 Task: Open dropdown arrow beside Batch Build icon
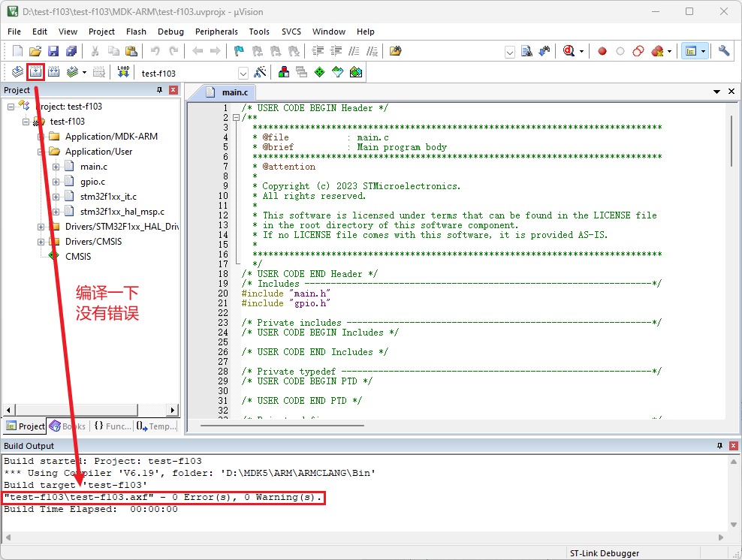coord(84,73)
